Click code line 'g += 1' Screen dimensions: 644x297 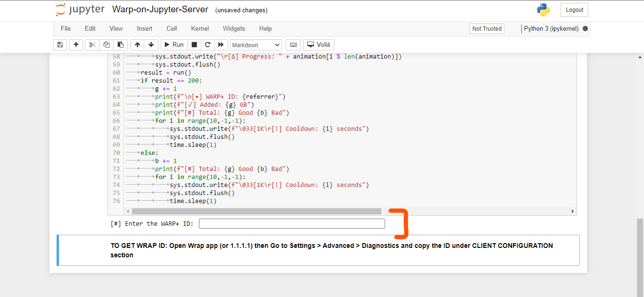[x=166, y=88]
